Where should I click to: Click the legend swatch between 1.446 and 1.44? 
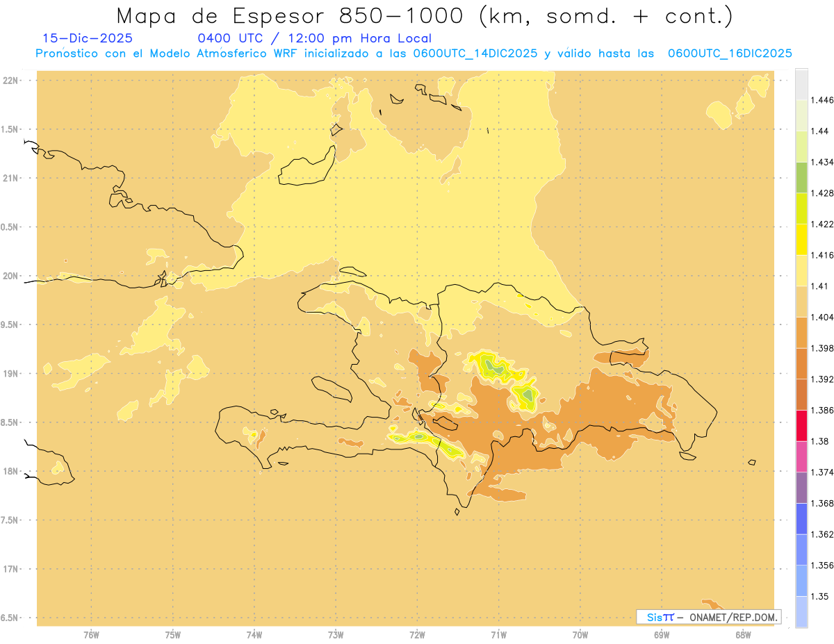point(801,116)
